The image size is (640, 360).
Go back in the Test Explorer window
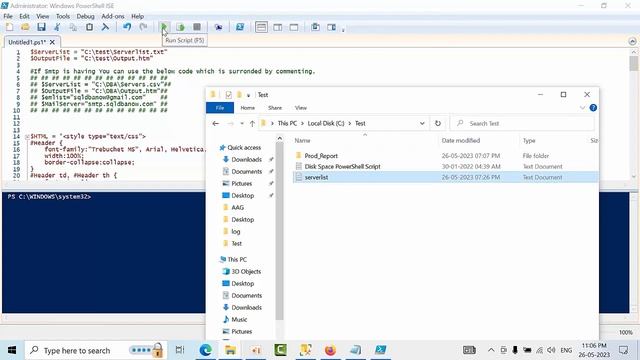(x=216, y=123)
